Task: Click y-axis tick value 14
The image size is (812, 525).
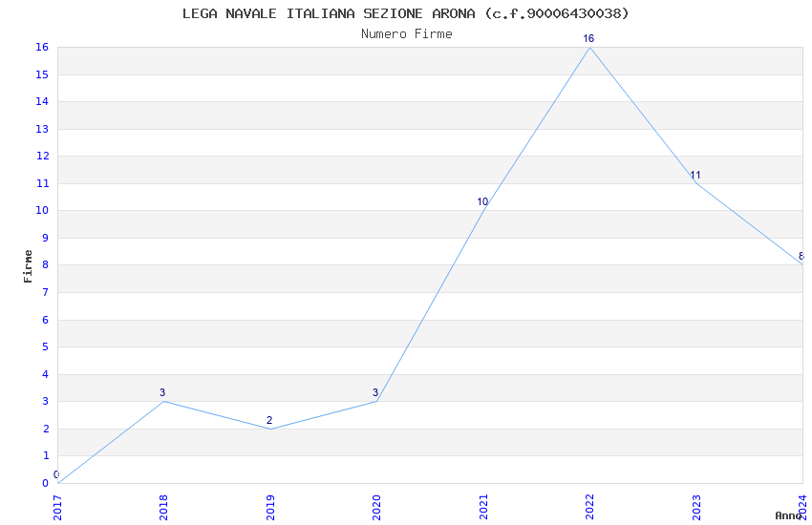Action: pos(42,102)
